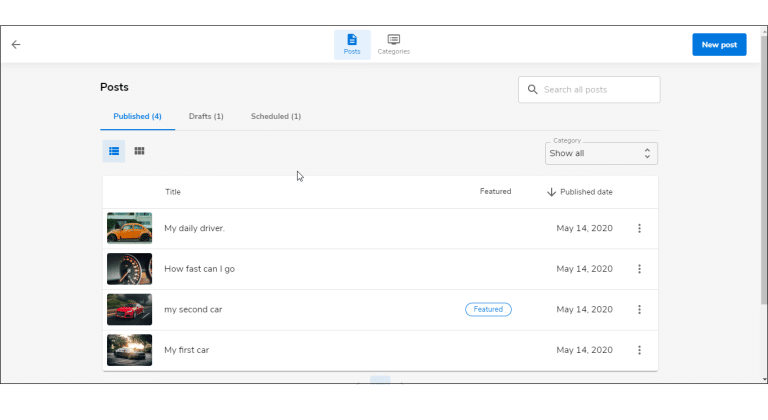Switch to the Drafts (1) tab
This screenshot has width=768, height=420.
pos(206,117)
